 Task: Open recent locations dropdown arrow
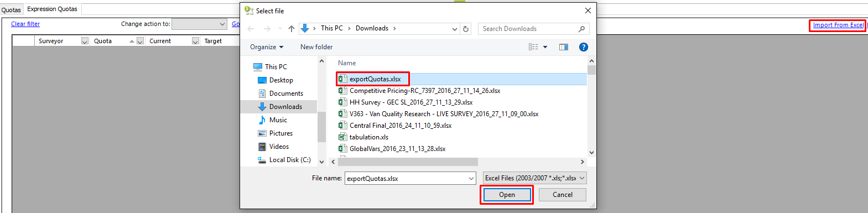280,29
